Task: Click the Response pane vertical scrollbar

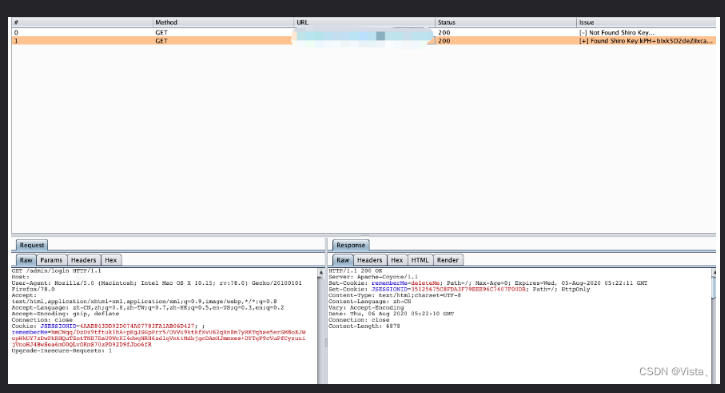Action: coord(714,324)
